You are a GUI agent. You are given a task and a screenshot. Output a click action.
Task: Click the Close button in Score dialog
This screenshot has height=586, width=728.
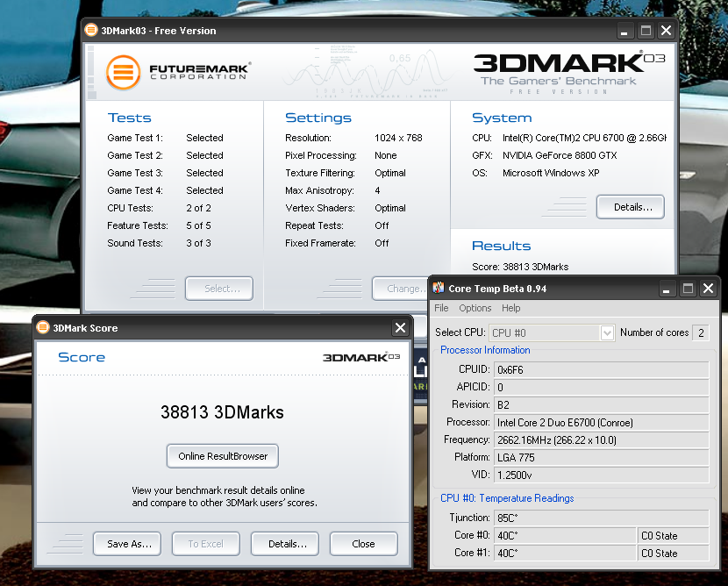click(x=364, y=544)
